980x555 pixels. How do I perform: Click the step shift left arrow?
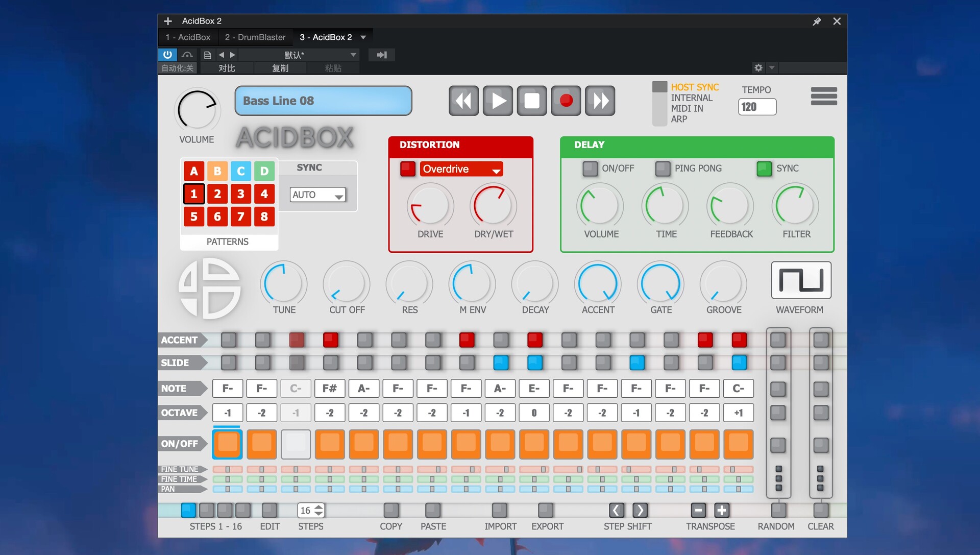[x=616, y=510]
